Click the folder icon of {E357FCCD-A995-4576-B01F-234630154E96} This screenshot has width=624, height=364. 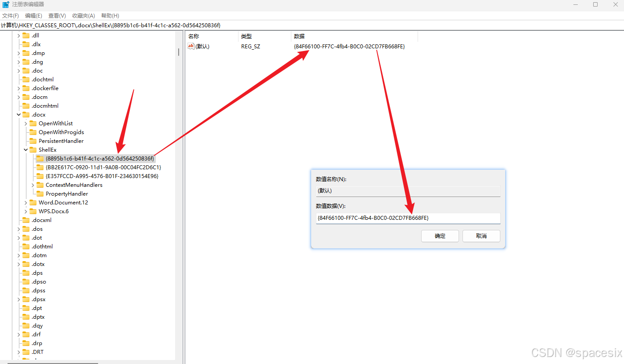pos(40,176)
